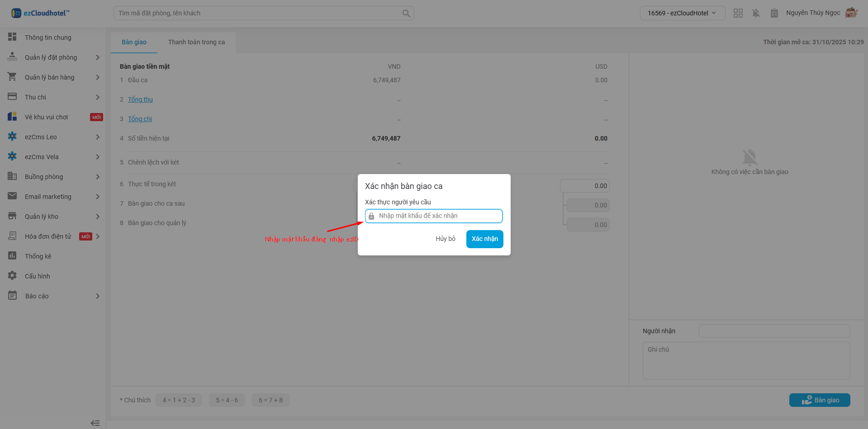Open the Tổng thu link
Image resolution: width=868 pixels, height=429 pixels.
tap(140, 99)
